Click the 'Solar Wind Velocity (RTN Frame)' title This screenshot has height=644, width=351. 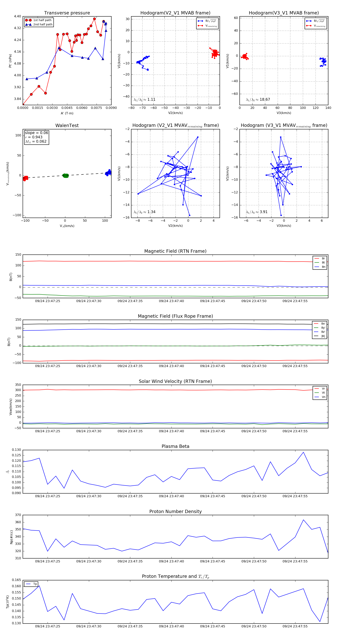point(175,381)
